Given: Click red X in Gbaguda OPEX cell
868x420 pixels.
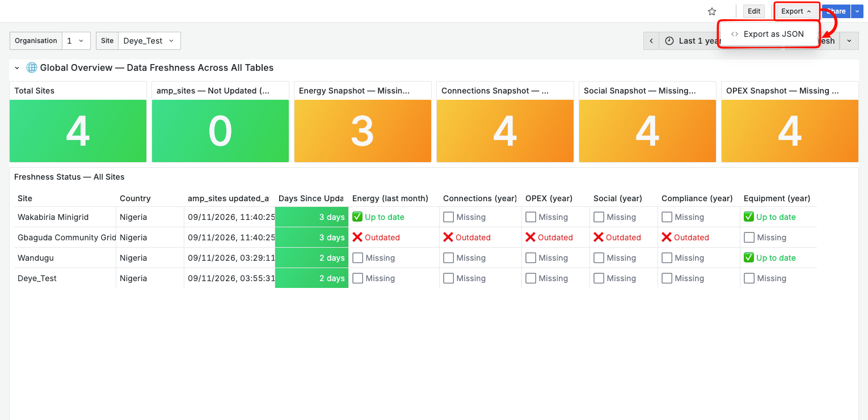Looking at the screenshot, I should 530,237.
